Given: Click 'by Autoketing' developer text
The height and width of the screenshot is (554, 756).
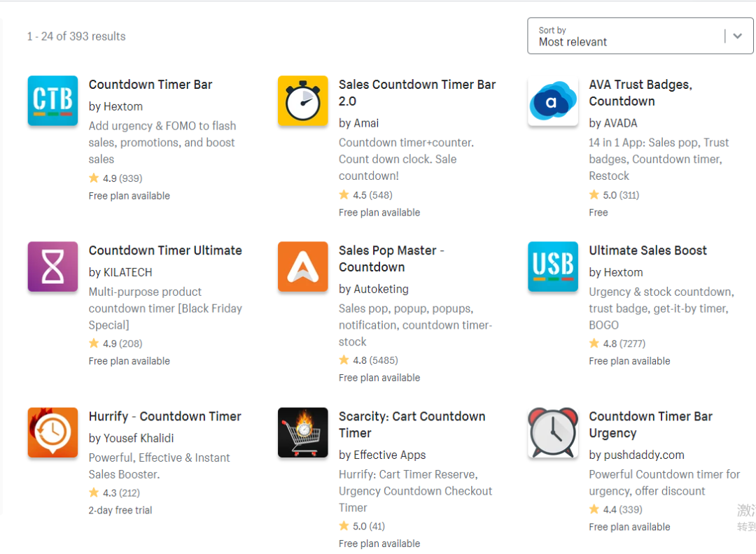Looking at the screenshot, I should (x=374, y=289).
